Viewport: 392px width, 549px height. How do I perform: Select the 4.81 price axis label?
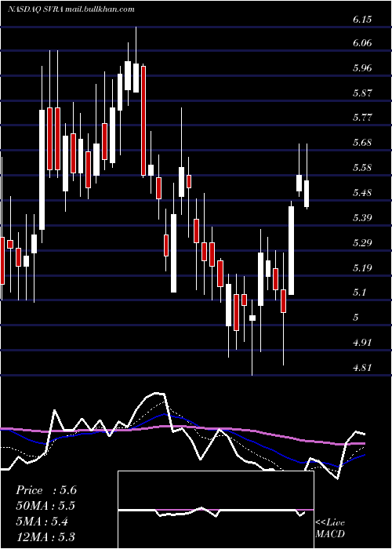point(362,367)
